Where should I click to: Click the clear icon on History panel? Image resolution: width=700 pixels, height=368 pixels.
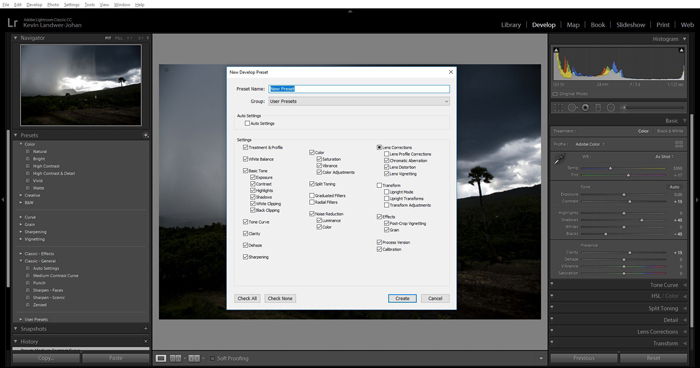(x=146, y=341)
